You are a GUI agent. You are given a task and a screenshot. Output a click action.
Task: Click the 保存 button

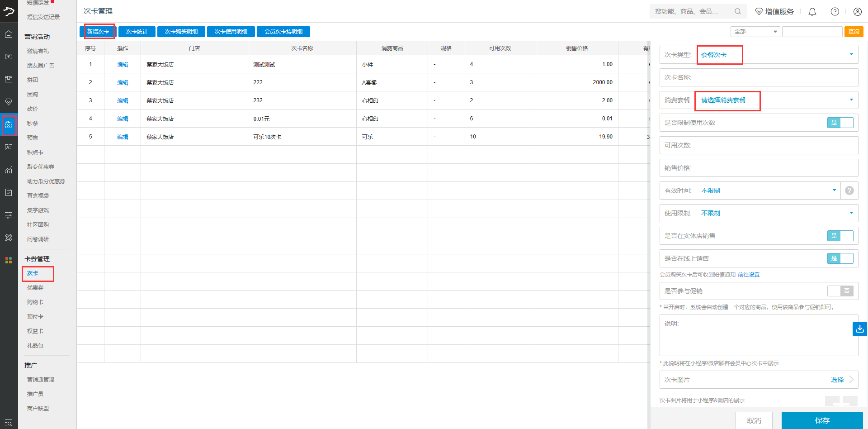click(x=822, y=420)
